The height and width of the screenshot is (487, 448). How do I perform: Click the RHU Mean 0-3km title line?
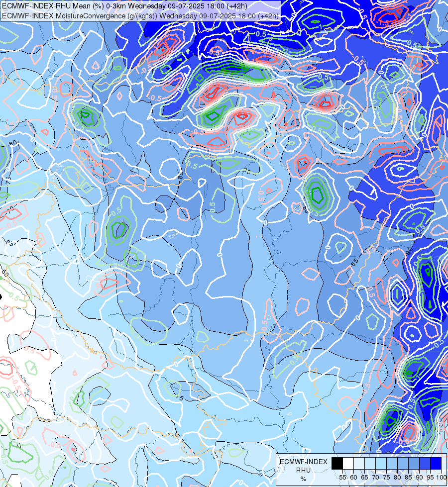tap(124, 6)
